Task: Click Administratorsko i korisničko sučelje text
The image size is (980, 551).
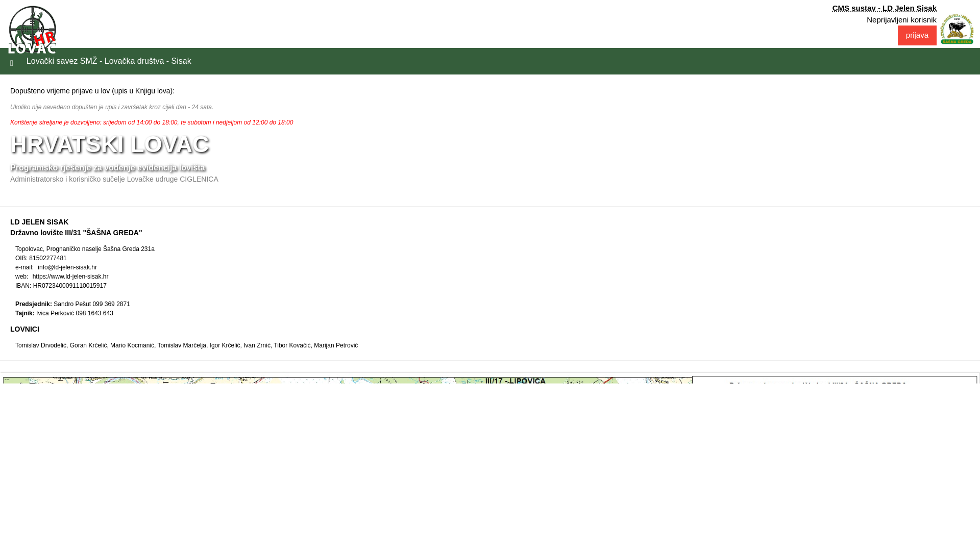Action: click(114, 179)
